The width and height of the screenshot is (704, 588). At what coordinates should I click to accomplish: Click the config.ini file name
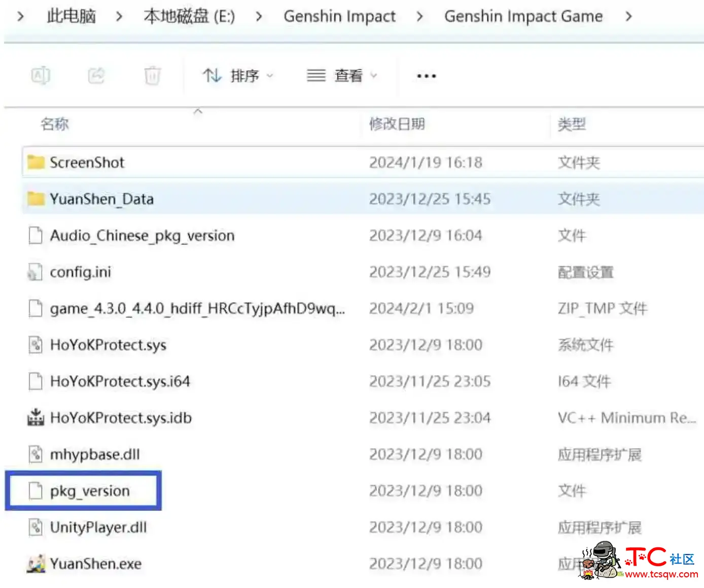pyautogui.click(x=80, y=272)
